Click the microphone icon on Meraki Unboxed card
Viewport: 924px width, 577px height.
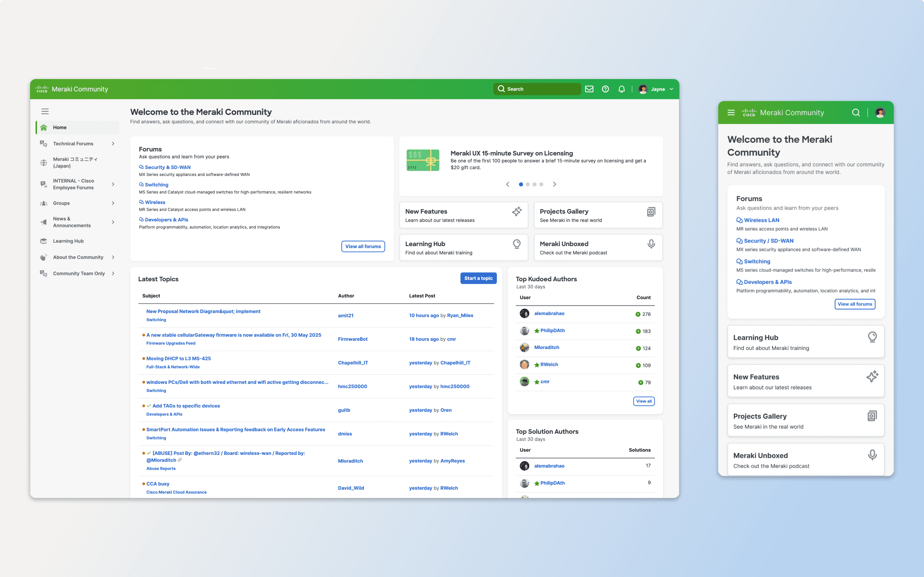click(651, 244)
